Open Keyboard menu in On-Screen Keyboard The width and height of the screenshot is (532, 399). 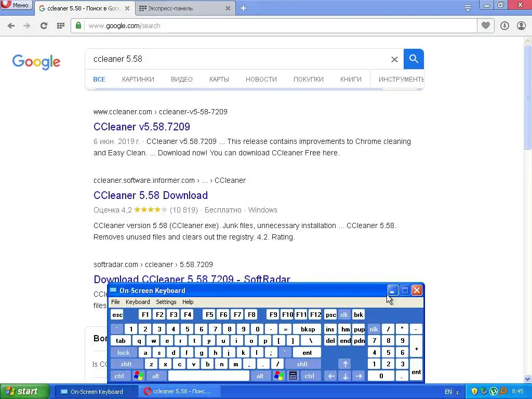[x=138, y=302]
